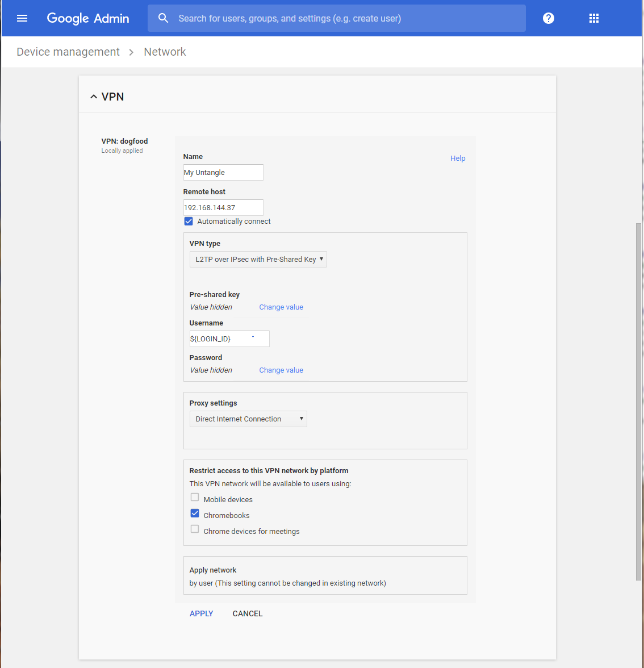Screen dimensions: 644x668
Task: Open the Google apps grid launcher
Action: [593, 18]
